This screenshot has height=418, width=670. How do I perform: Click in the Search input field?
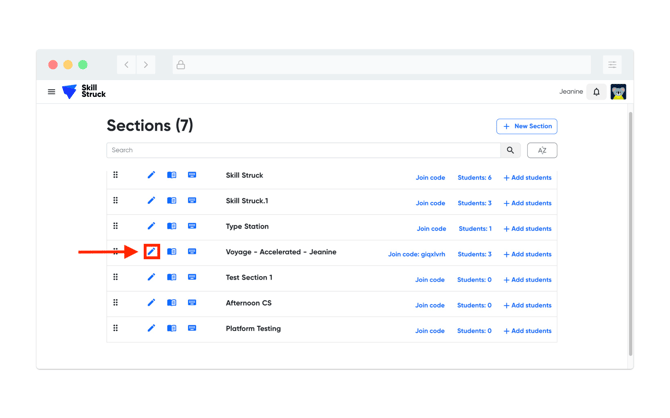(x=300, y=150)
